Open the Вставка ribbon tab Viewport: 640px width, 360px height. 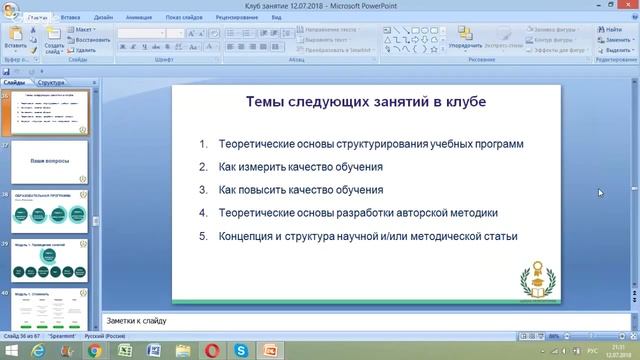tap(70, 18)
